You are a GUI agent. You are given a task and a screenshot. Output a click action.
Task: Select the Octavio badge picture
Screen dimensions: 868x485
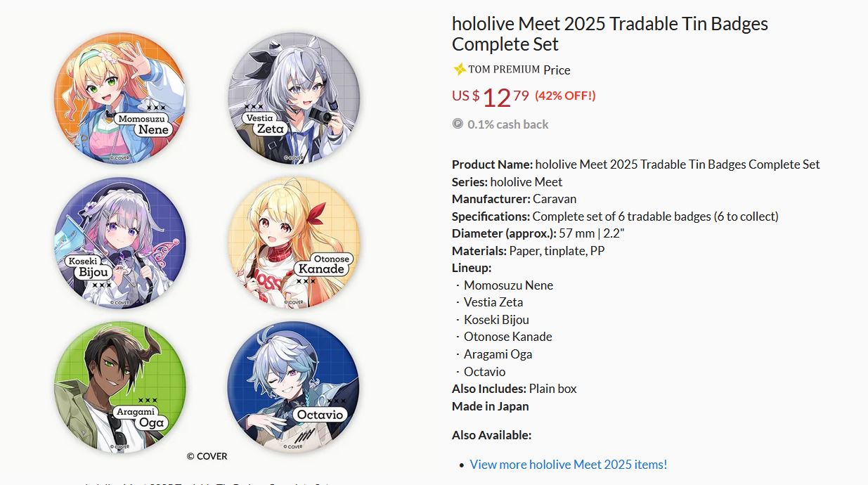pos(294,387)
